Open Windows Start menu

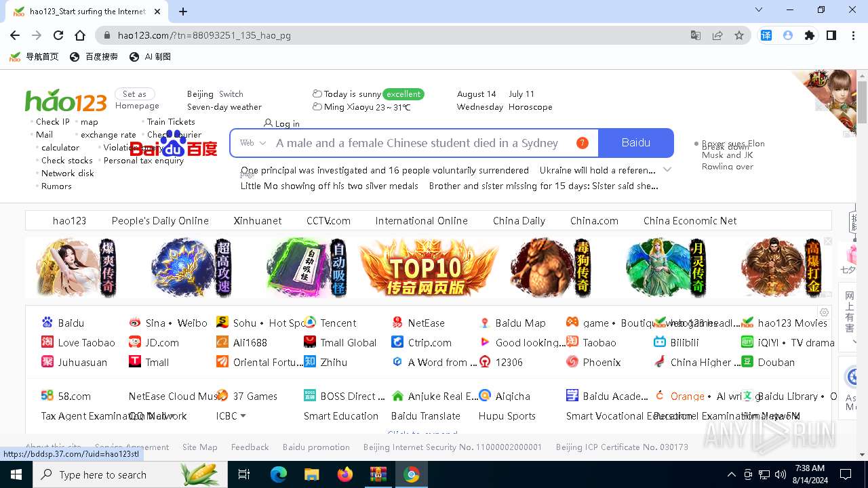click(x=16, y=474)
